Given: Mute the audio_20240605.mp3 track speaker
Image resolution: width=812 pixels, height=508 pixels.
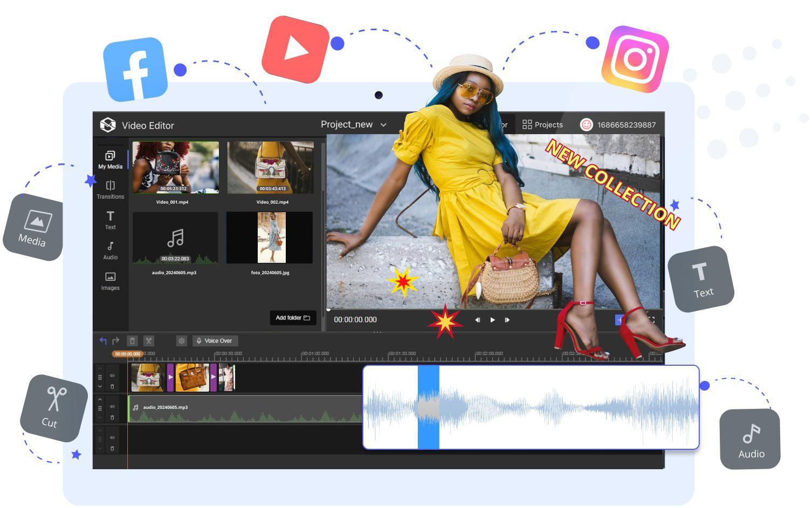Looking at the screenshot, I should click(x=112, y=407).
